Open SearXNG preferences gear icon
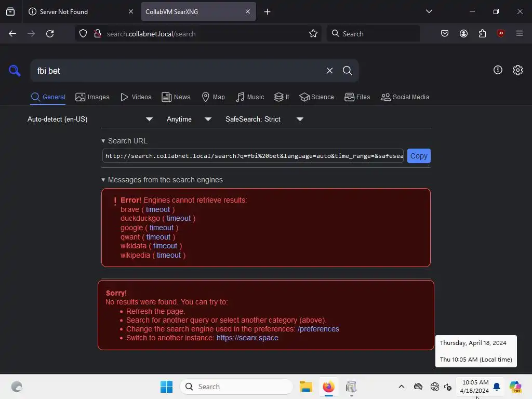The height and width of the screenshot is (399, 532). (x=517, y=70)
